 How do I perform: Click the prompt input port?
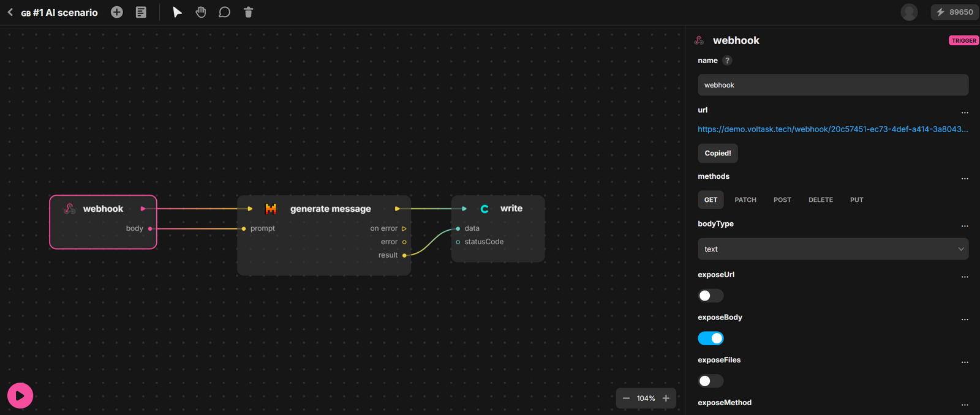pyautogui.click(x=244, y=228)
